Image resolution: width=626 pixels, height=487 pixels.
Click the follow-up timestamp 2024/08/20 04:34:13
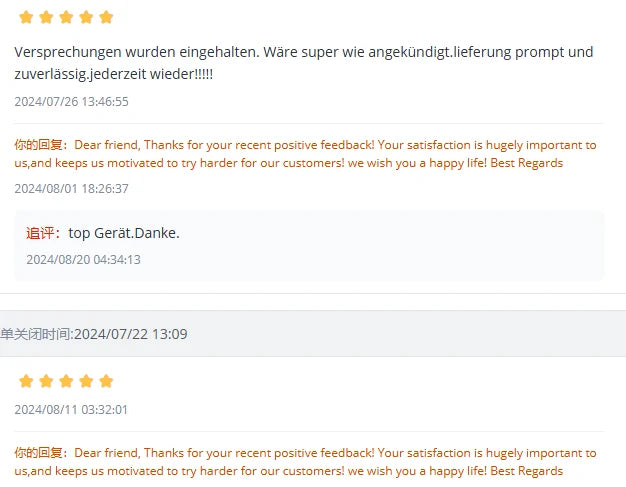click(83, 259)
